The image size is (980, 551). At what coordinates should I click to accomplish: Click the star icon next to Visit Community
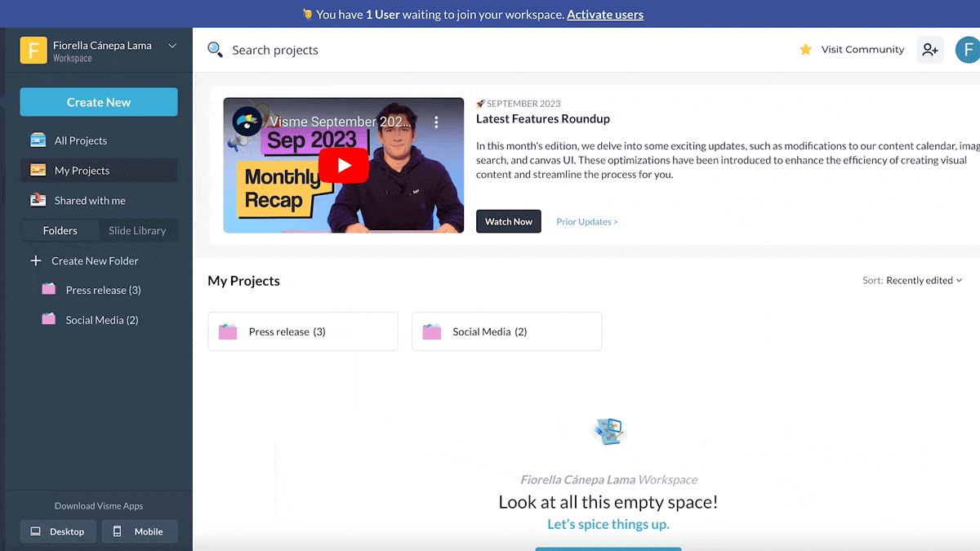click(804, 49)
